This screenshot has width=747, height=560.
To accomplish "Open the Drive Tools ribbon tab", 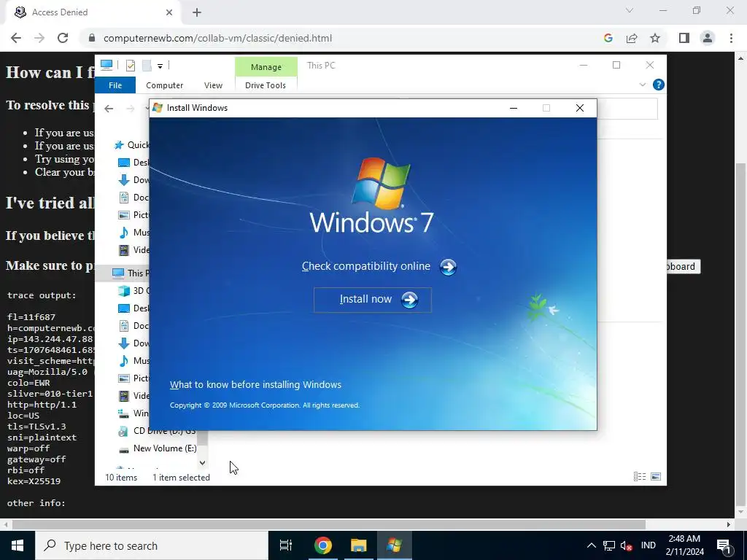I will point(266,85).
